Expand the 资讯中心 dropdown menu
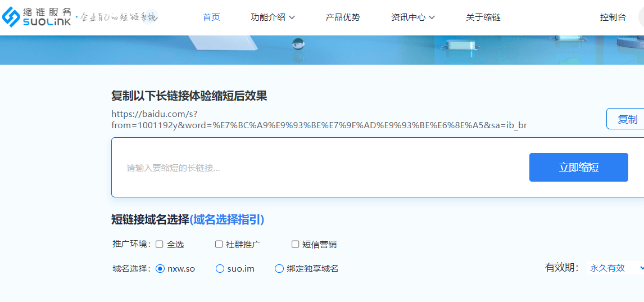The width and height of the screenshot is (644, 302). click(x=413, y=17)
